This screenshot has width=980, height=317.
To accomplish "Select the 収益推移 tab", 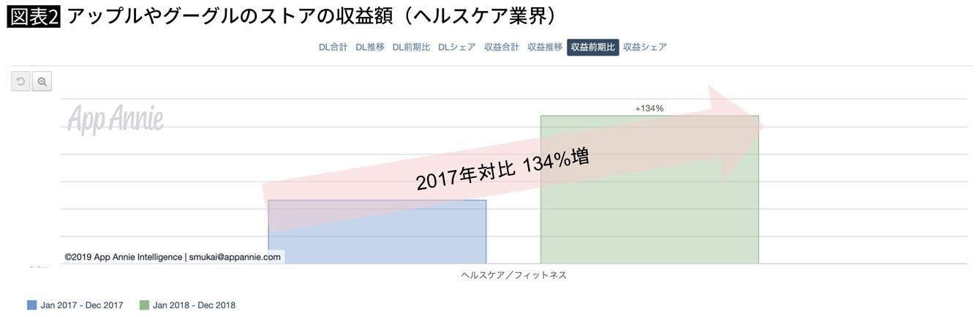I will click(545, 47).
